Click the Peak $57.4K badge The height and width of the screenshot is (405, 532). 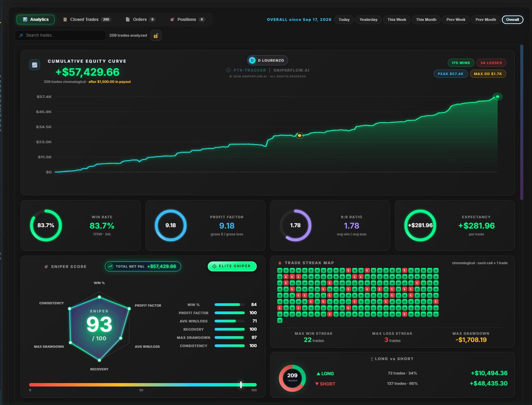(450, 74)
